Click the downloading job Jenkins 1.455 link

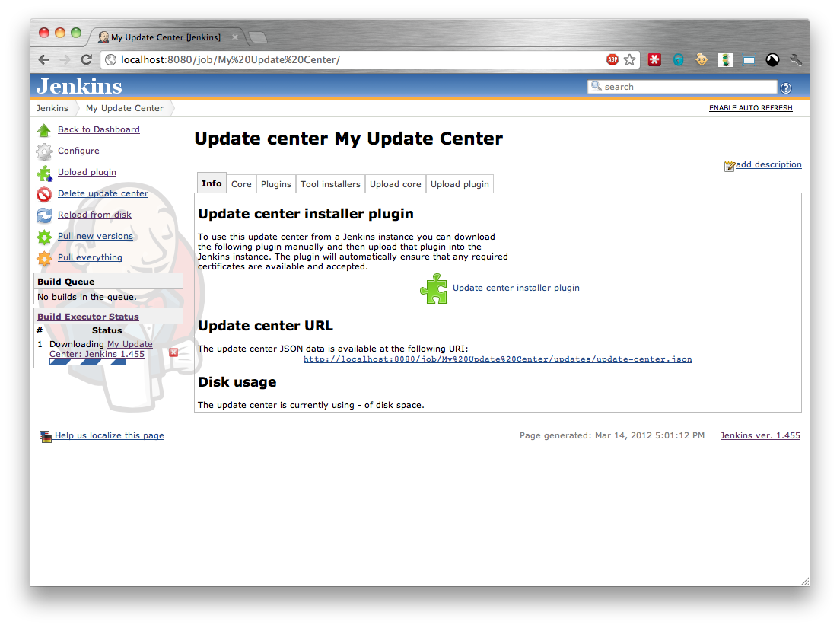click(101, 349)
